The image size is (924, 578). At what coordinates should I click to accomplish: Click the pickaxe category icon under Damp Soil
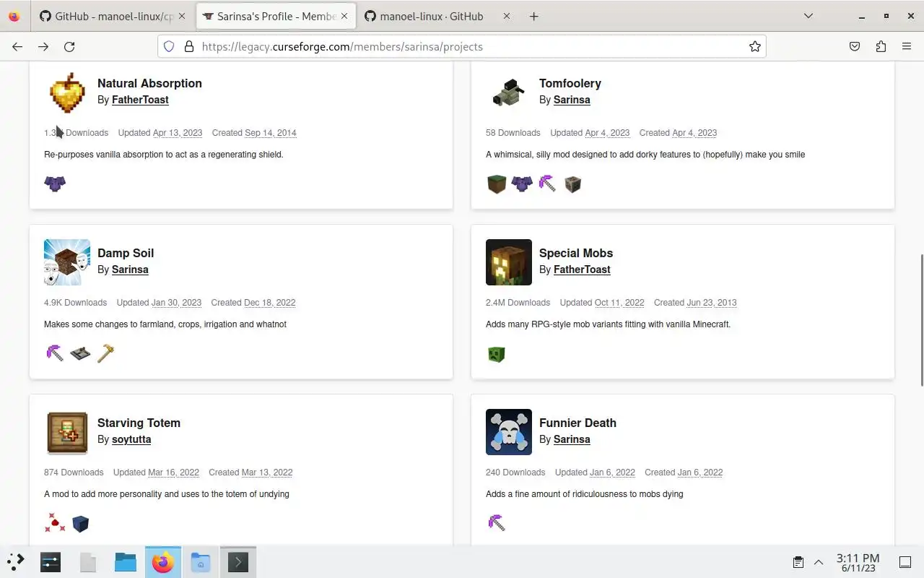tap(55, 353)
